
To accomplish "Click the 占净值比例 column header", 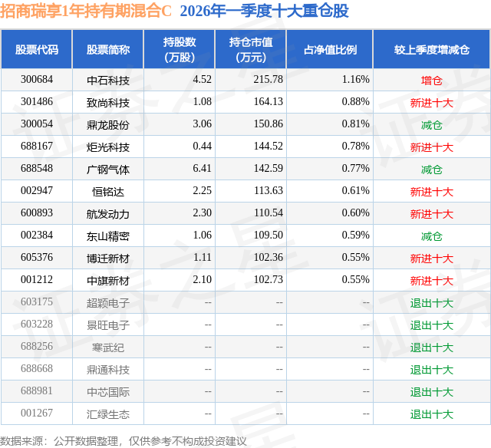I will [x=330, y=49].
